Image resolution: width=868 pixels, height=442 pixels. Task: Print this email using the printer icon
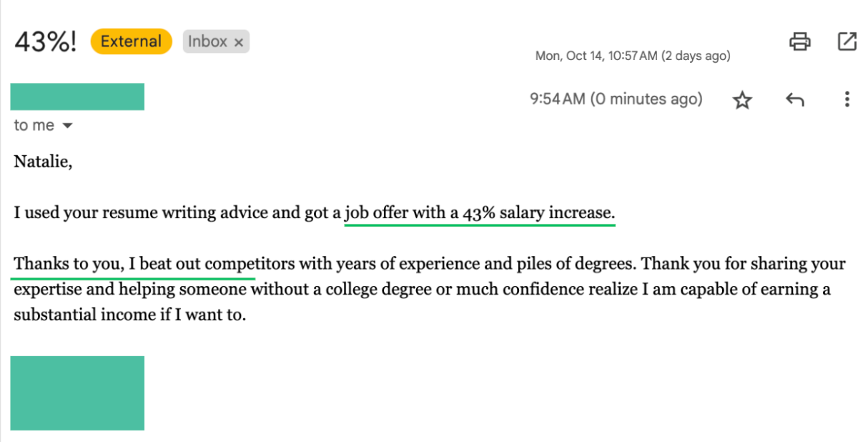pyautogui.click(x=800, y=41)
